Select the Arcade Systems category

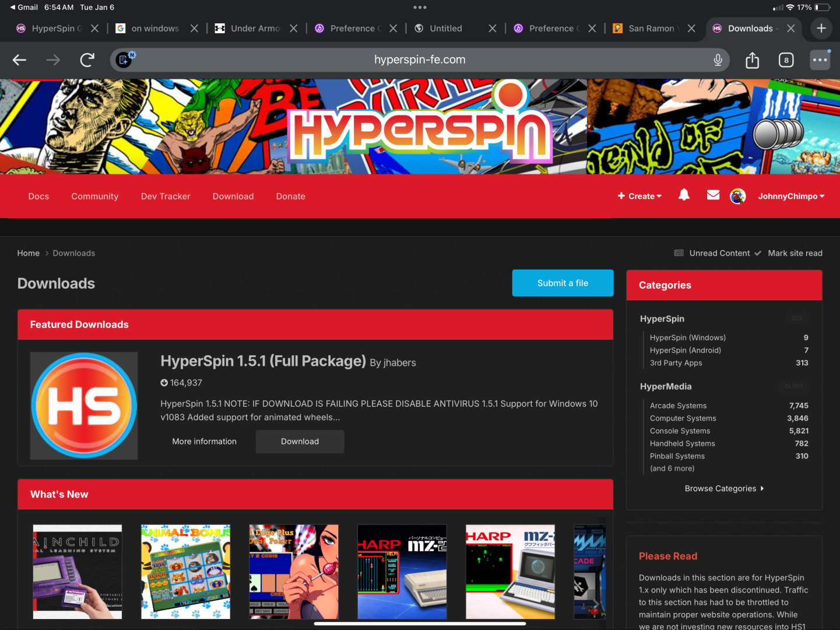tap(678, 406)
